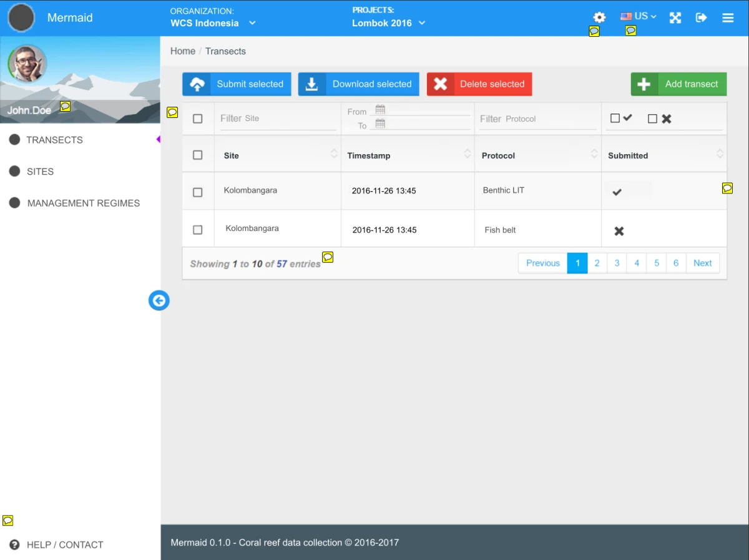Screen dimensions: 749x560
Task: Click the US flag language icon
Action: [626, 16]
